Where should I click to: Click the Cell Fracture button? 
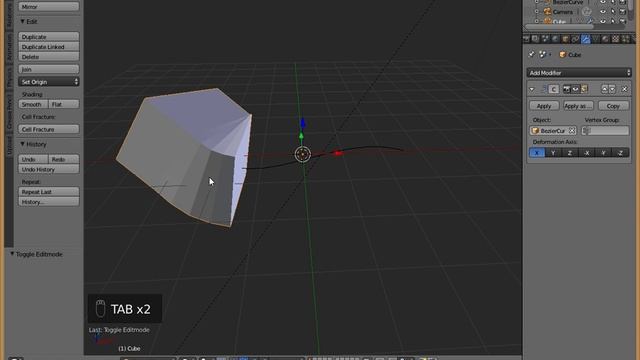tap(49, 129)
